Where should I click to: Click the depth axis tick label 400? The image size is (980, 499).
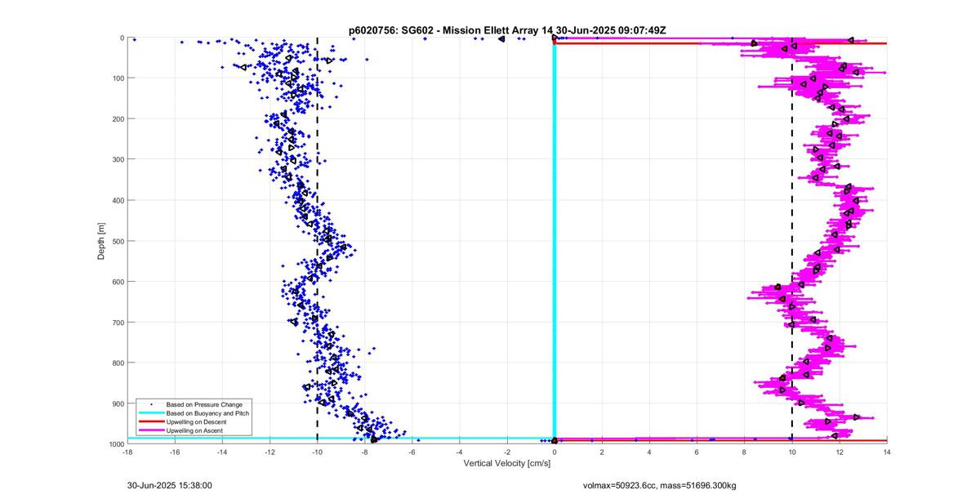pyautogui.click(x=118, y=200)
